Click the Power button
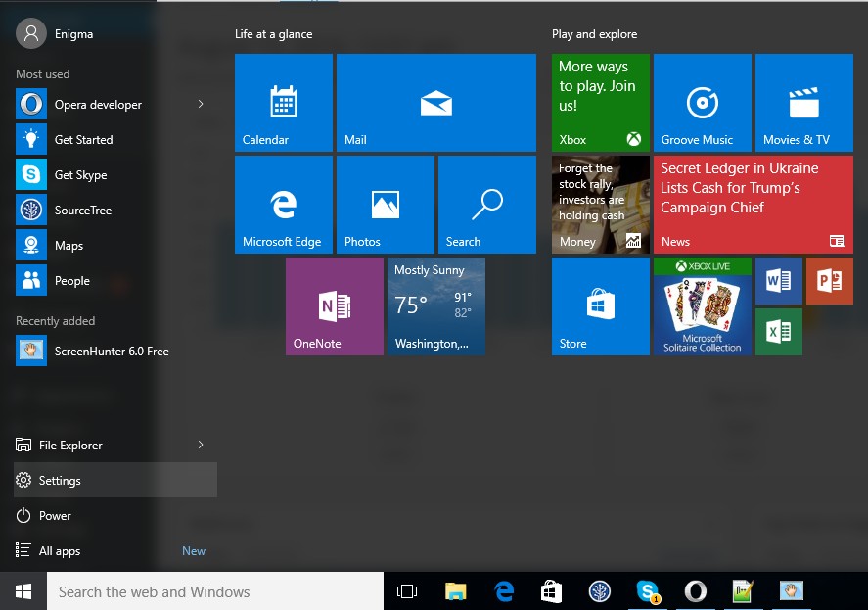Viewport: 868px width, 610px height. point(115,516)
